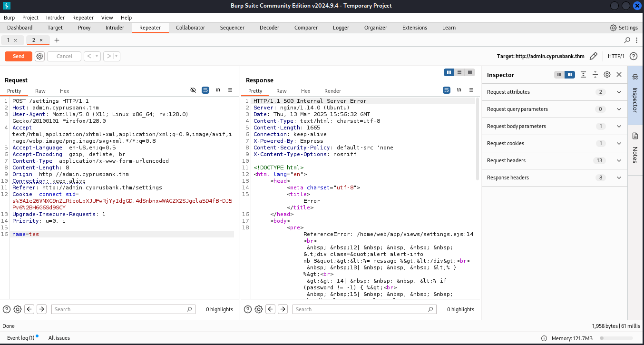Open the Event log

click(x=20, y=338)
